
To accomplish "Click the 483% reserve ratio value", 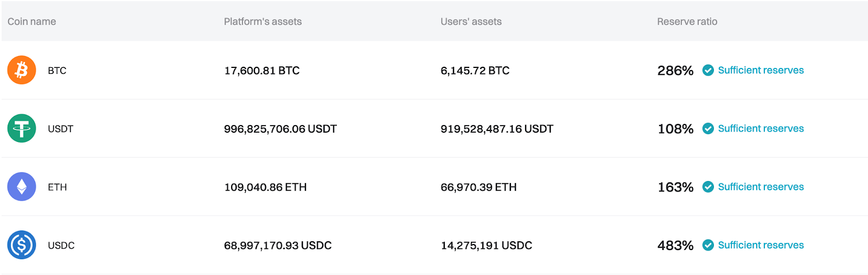I will [675, 246].
